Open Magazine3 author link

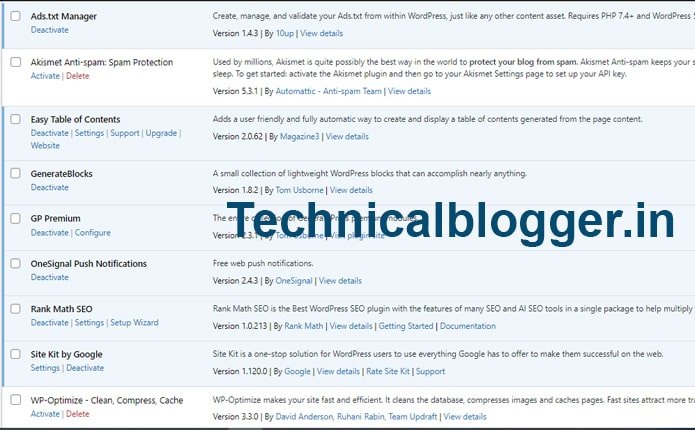point(300,137)
